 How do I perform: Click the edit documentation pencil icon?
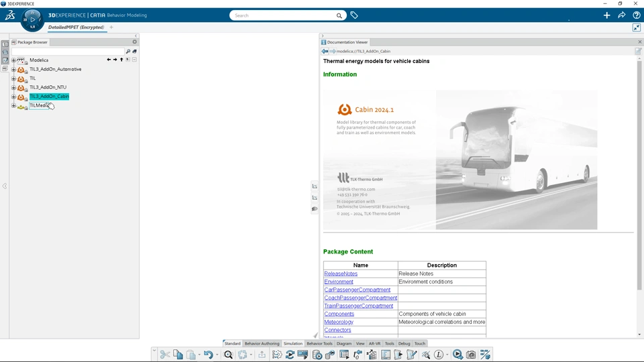click(638, 52)
